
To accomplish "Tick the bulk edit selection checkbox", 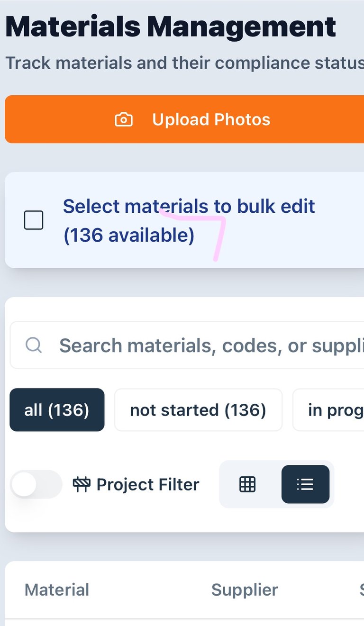I will [x=34, y=220].
